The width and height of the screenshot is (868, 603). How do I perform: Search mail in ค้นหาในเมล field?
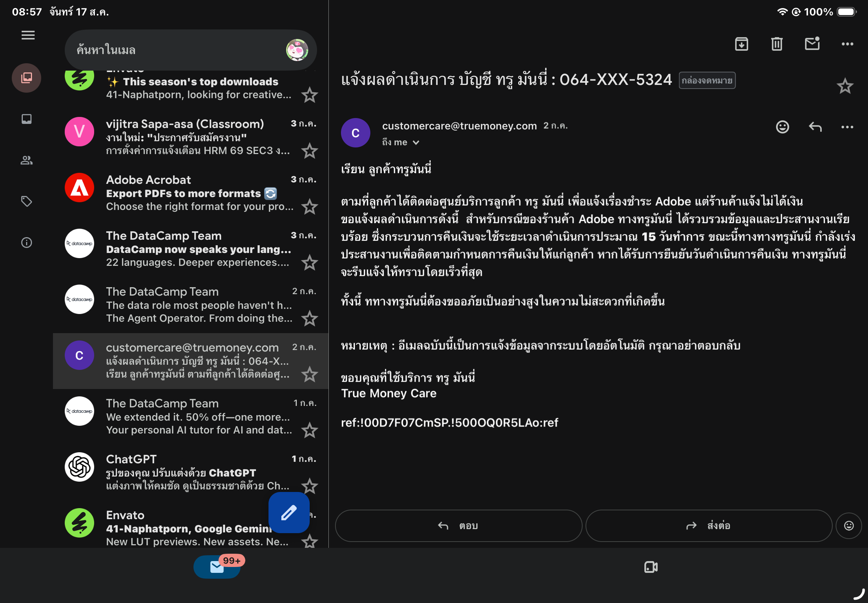[x=191, y=50]
